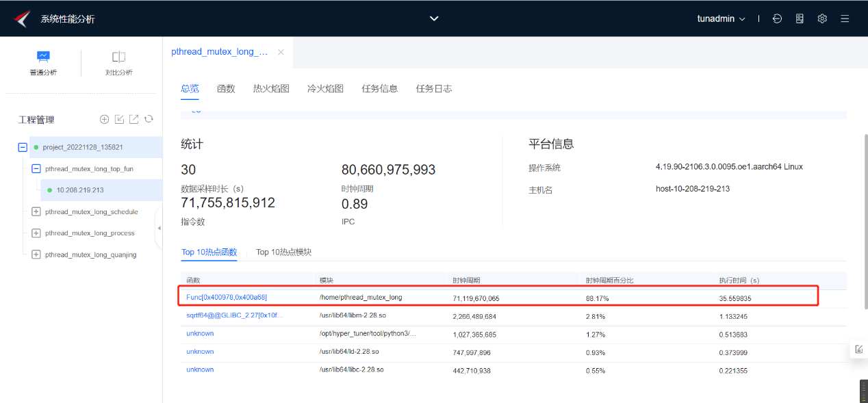Open unknown link in ld-2.28.so row
The image size is (868, 403).
[x=200, y=351]
